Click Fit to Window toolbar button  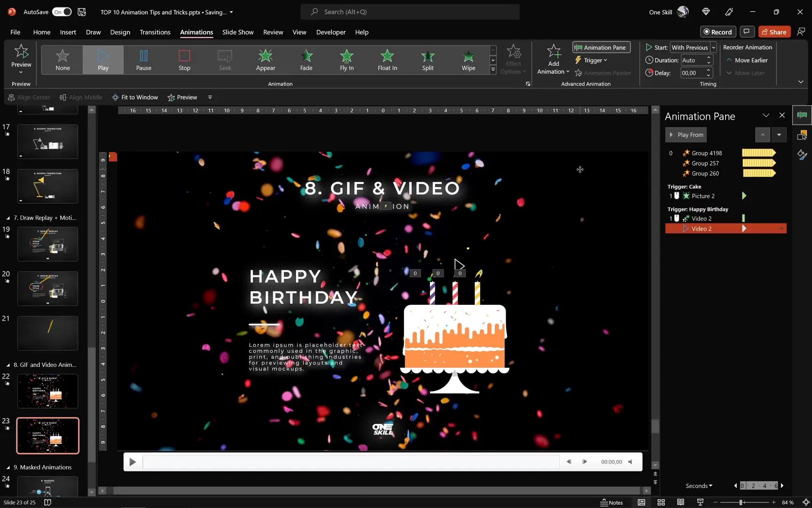pos(135,97)
